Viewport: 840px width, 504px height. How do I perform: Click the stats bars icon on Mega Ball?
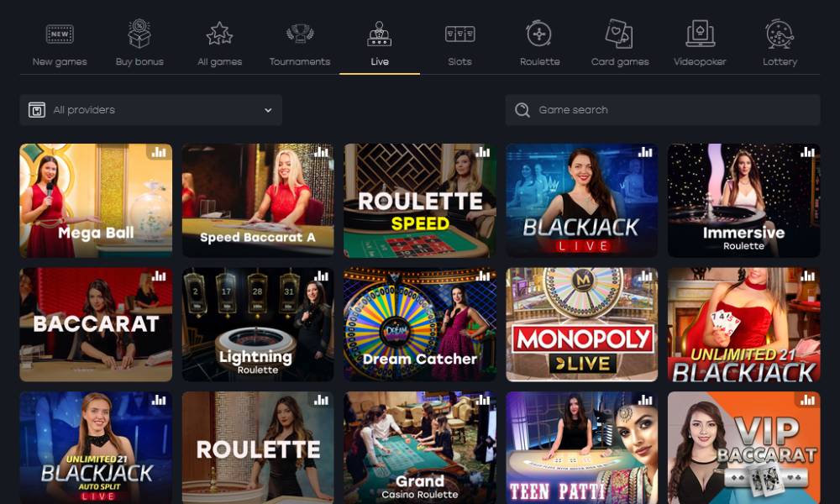point(159,152)
